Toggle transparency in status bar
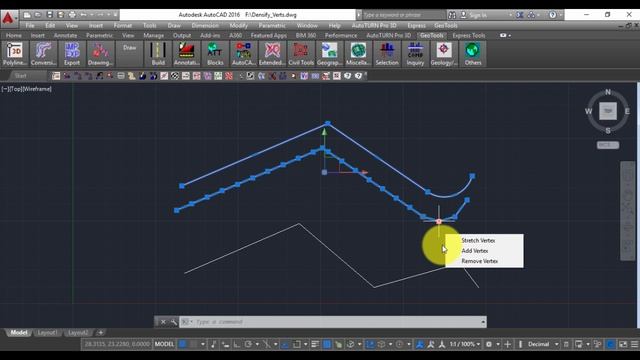 point(327,344)
